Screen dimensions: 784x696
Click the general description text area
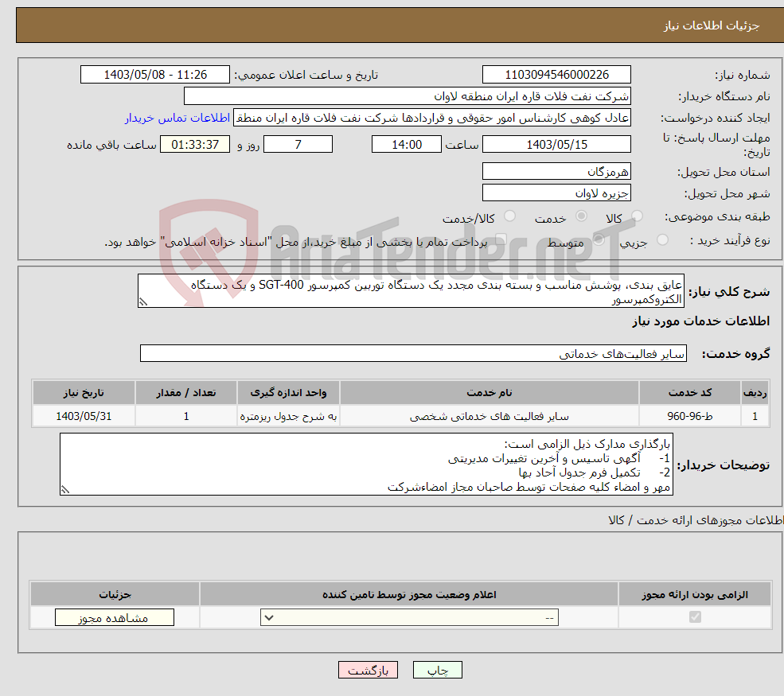tap(411, 291)
